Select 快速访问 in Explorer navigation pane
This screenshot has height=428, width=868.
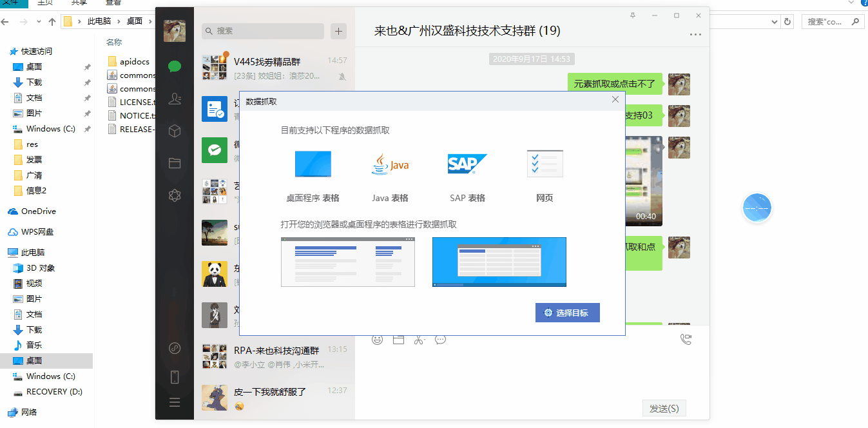tap(37, 52)
